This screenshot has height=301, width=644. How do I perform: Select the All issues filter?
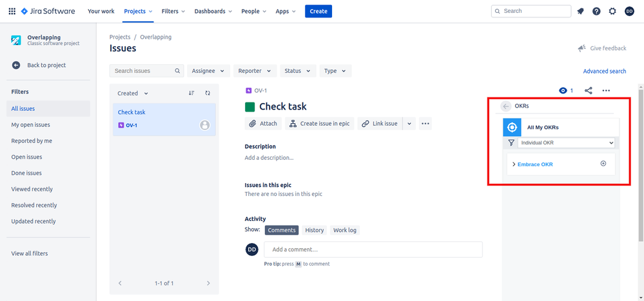[48, 108]
